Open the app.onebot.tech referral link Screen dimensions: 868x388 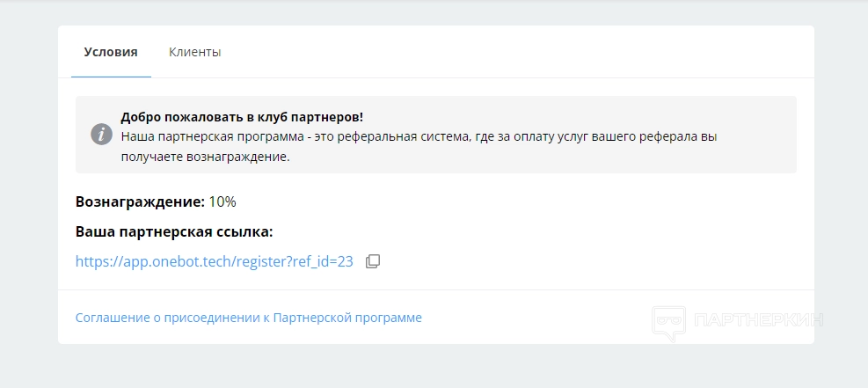click(x=215, y=261)
